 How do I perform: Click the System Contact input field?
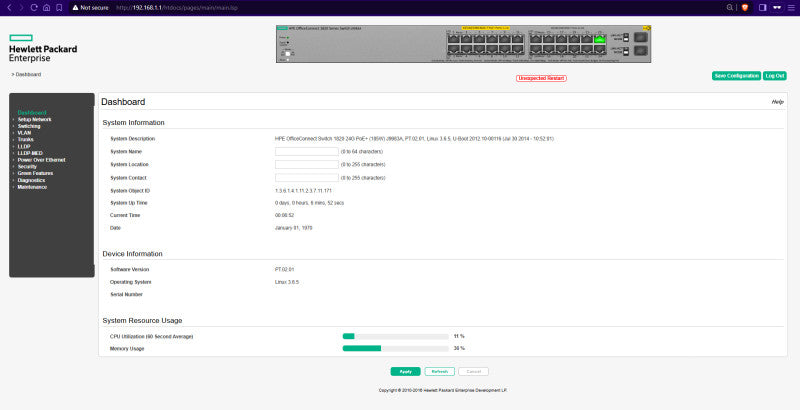[x=307, y=177]
